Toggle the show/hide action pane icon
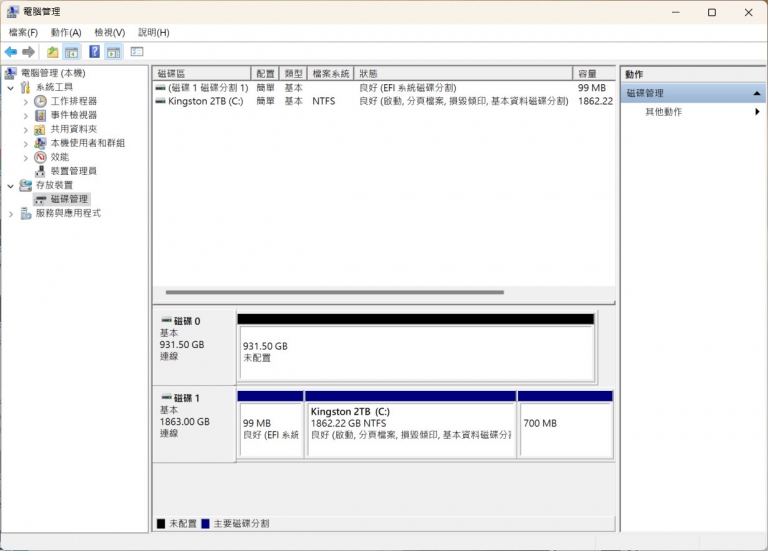768x551 pixels. (x=114, y=51)
